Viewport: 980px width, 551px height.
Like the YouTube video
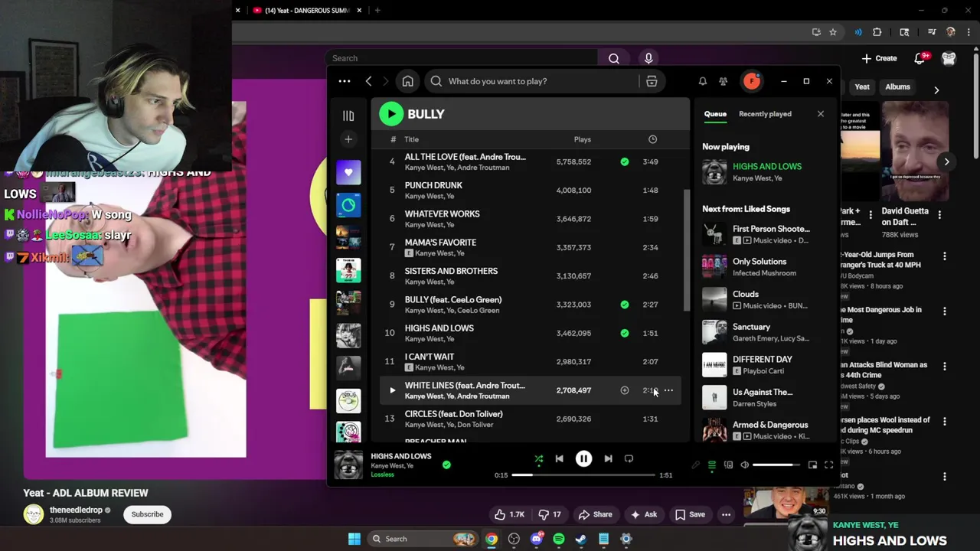(508, 514)
